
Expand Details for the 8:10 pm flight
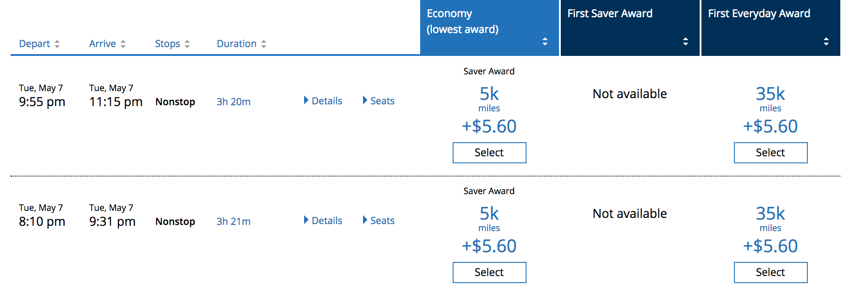click(x=327, y=220)
